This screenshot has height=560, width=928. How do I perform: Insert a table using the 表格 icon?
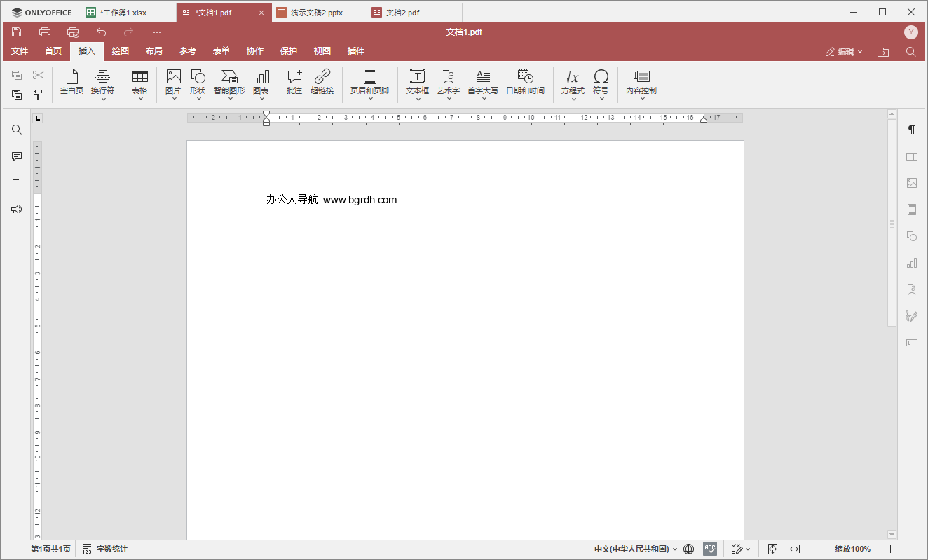coord(139,77)
